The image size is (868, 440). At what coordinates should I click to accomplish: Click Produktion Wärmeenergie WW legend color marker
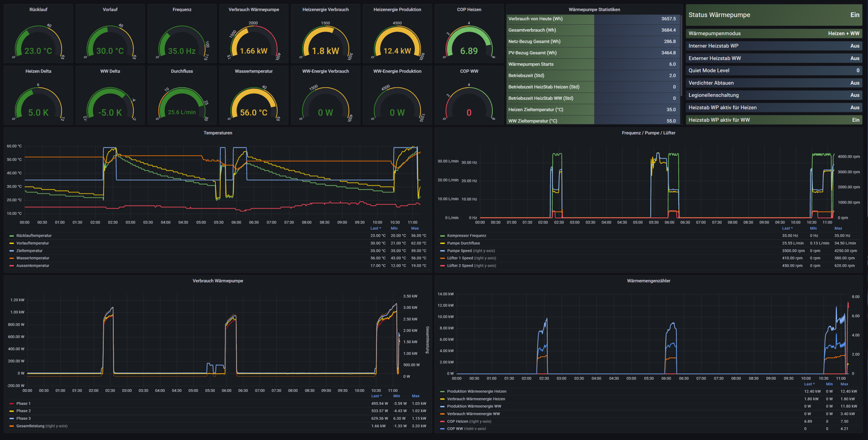click(442, 406)
